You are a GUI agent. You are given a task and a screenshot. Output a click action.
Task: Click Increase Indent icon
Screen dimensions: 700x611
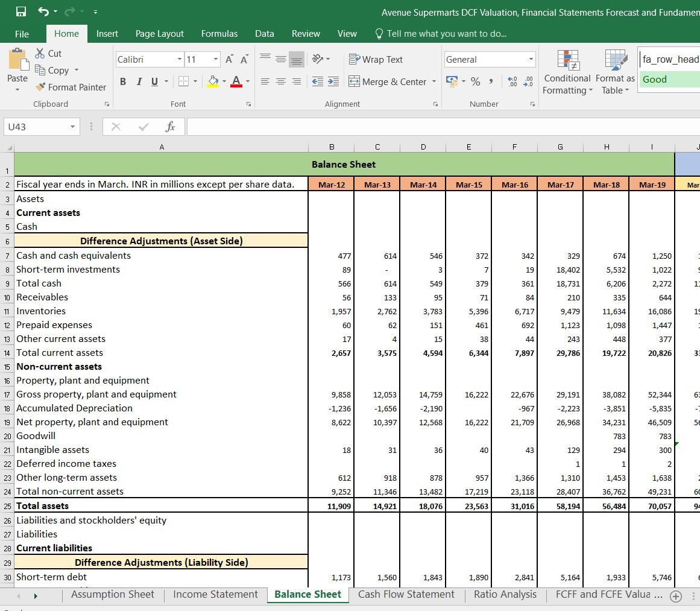(333, 82)
